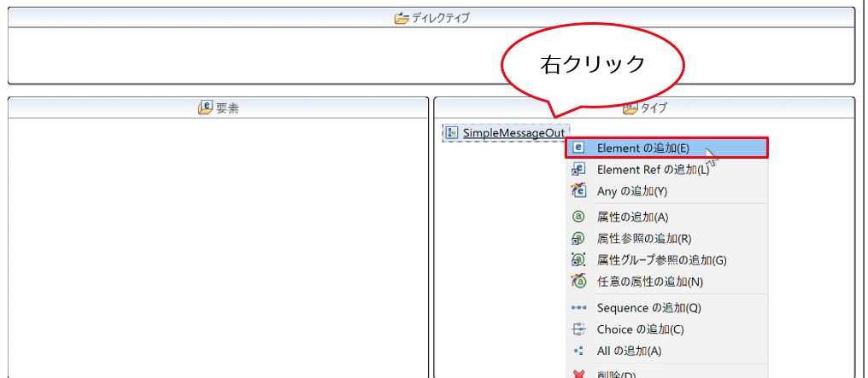Click the Any element icon
Viewport: 868px width, 378px height.
578,191
